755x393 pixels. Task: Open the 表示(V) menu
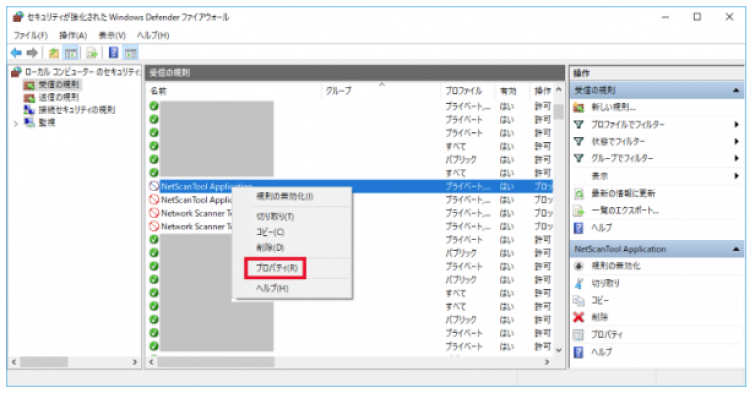(x=112, y=35)
